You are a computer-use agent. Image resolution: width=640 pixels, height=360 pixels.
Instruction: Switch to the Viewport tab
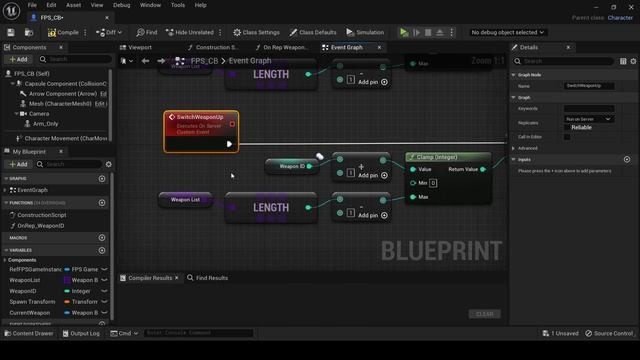pyautogui.click(x=136, y=47)
